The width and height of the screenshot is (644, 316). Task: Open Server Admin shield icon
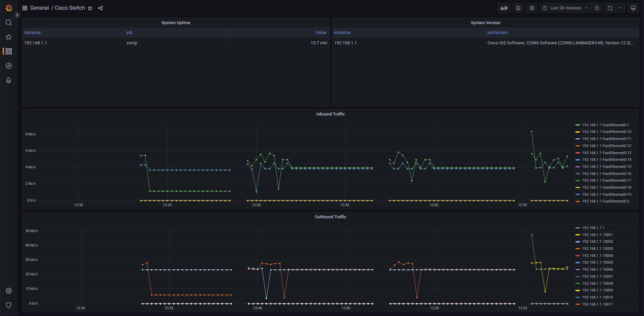coord(9,305)
